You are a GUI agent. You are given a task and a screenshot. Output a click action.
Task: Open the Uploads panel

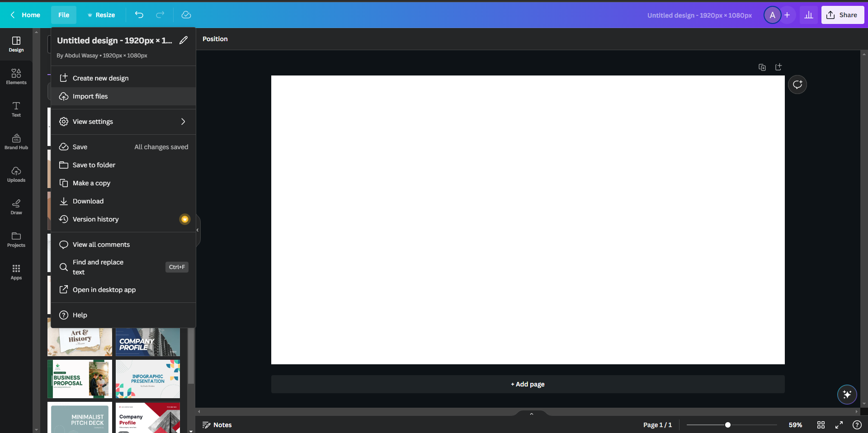coord(16,174)
